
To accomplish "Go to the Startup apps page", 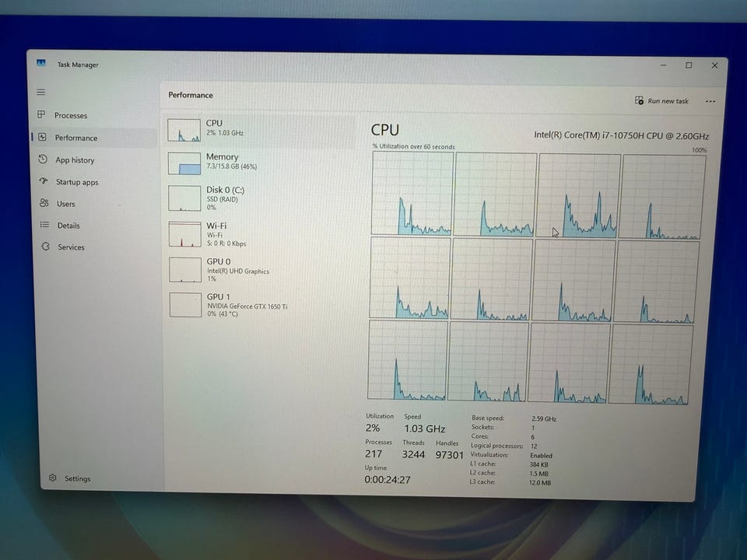I will pos(77,182).
